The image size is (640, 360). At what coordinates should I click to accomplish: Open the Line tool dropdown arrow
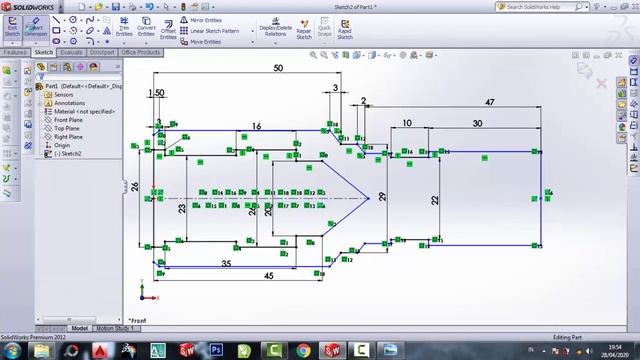[x=64, y=20]
